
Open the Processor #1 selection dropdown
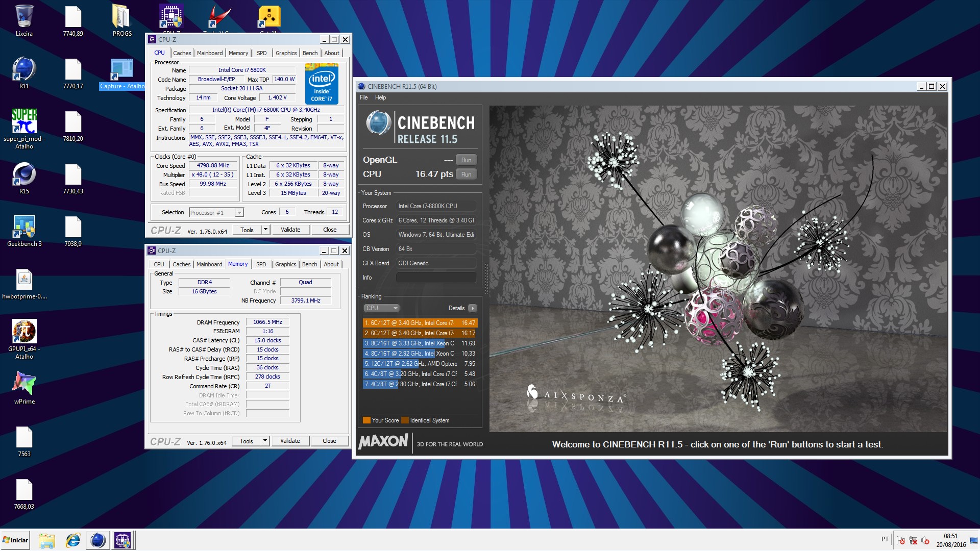coord(216,213)
